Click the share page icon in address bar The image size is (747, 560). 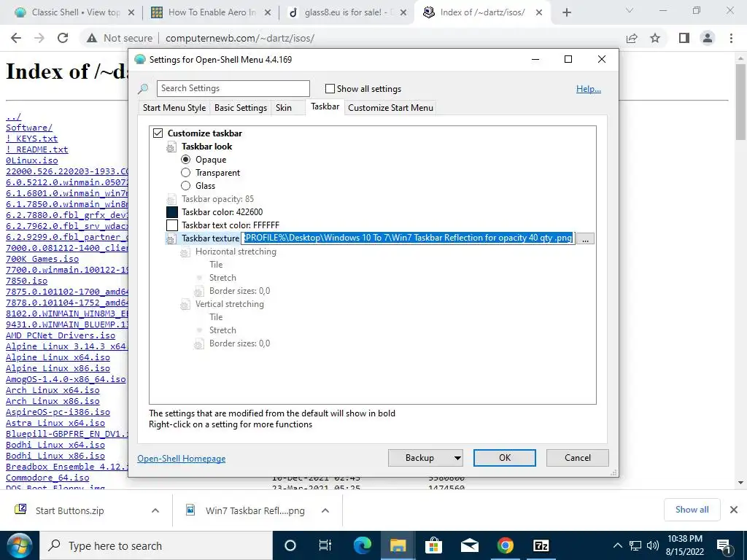coord(632,38)
